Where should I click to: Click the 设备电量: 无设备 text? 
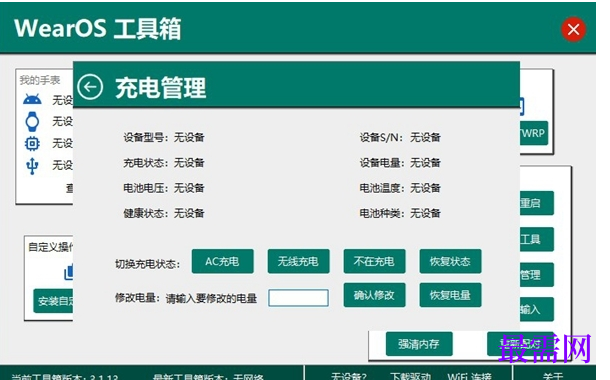coord(400,163)
